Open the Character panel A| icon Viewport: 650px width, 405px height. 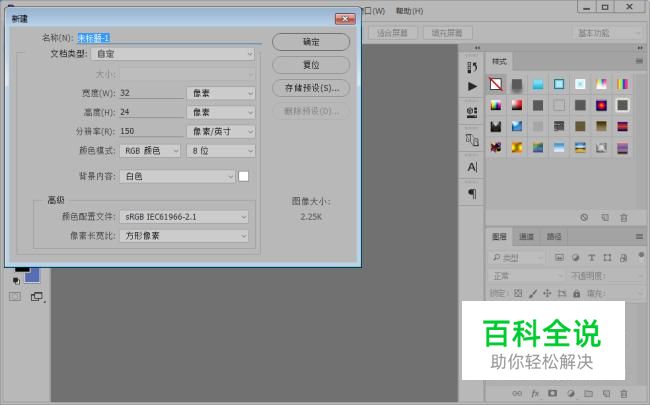coord(472,167)
